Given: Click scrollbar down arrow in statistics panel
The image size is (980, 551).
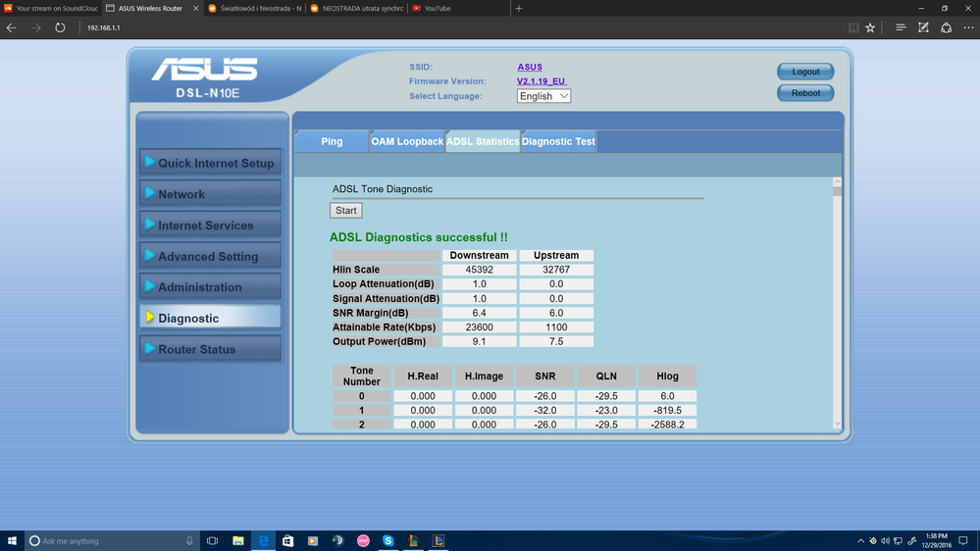Looking at the screenshot, I should [x=838, y=424].
